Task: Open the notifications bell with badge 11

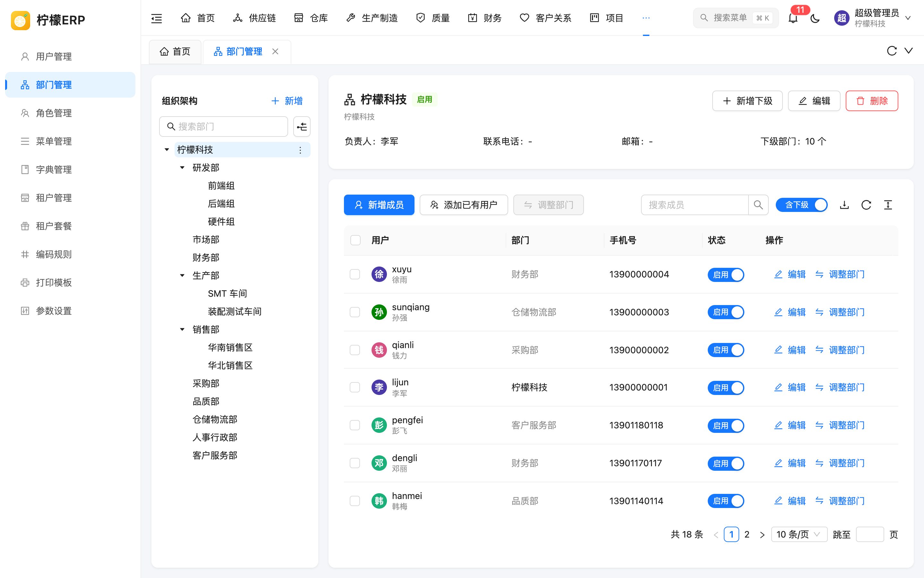Action: coord(793,18)
